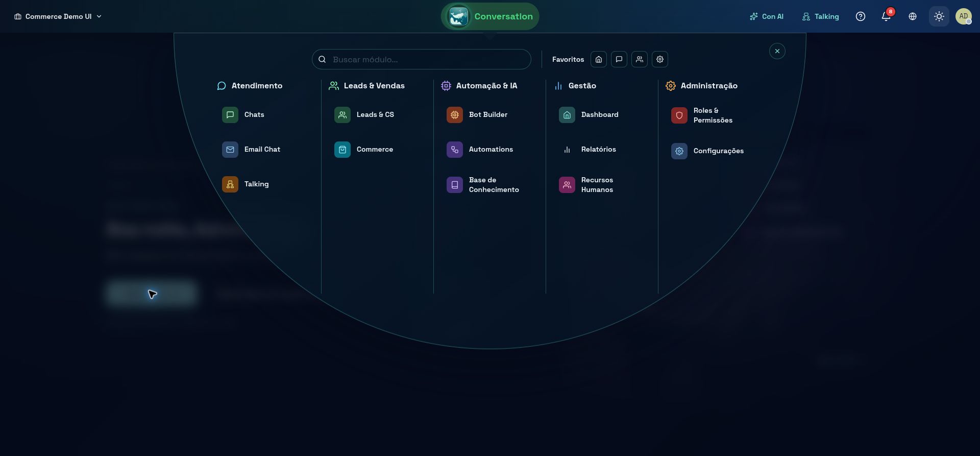Click the settings gear favorite shortcut
Viewport: 980px width, 456px height.
[x=660, y=59]
